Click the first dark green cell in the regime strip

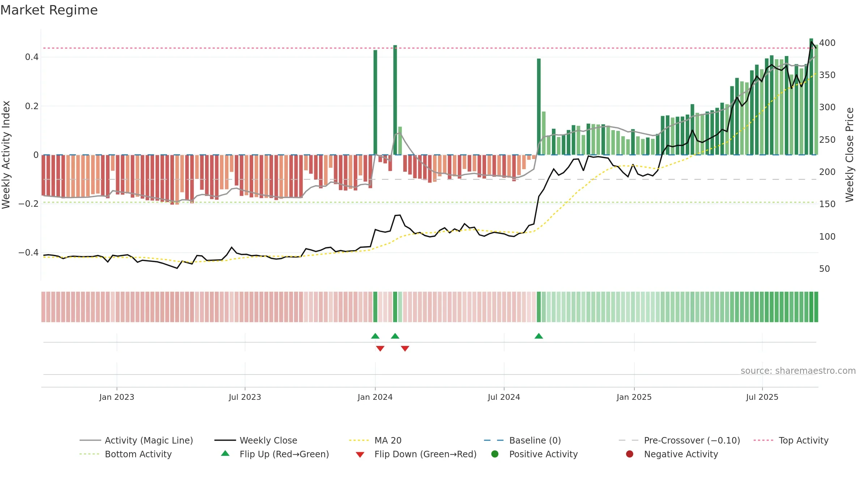375,307
